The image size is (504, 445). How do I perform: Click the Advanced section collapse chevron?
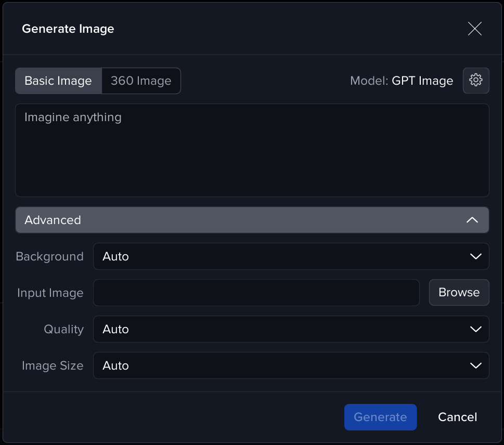[x=472, y=220]
